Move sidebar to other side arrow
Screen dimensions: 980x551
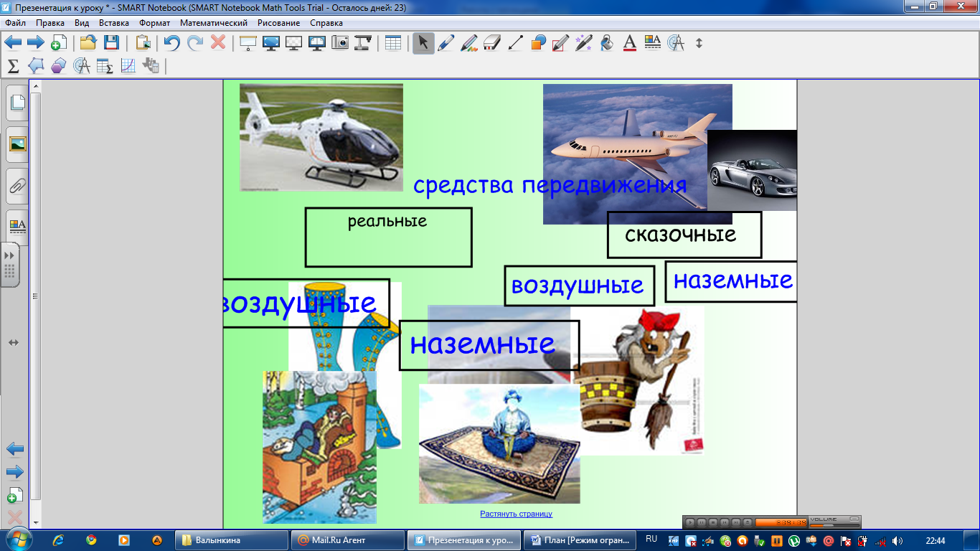pyautogui.click(x=13, y=343)
